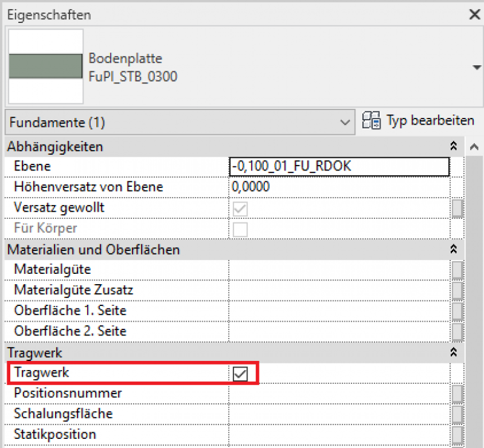This screenshot has width=484, height=448.
Task: Toggle the Für Körper checkbox
Action: pos(240,229)
